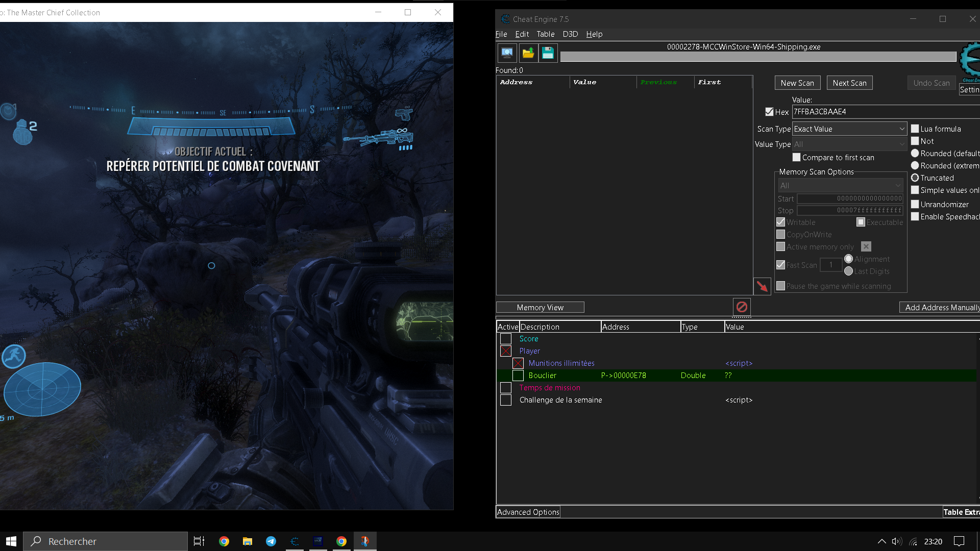Click the open file folder icon
Screen dimensions: 980x551
coord(528,53)
